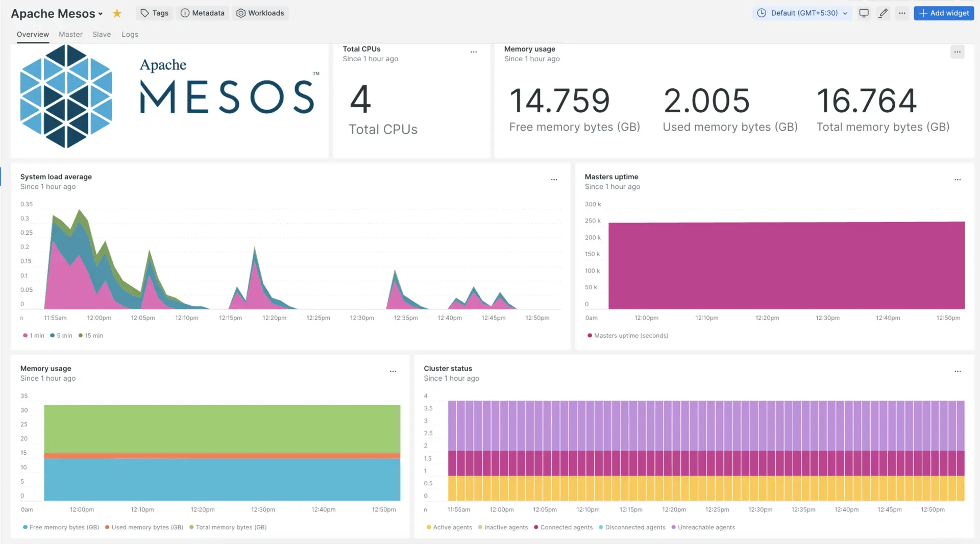The height and width of the screenshot is (544, 980).
Task: Open the Workloads button
Action: click(x=260, y=13)
